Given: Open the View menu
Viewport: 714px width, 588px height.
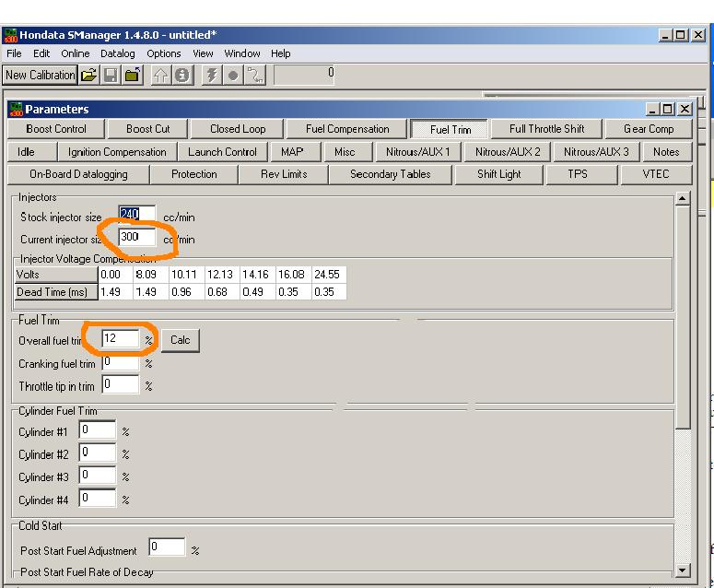Looking at the screenshot, I should tap(203, 53).
